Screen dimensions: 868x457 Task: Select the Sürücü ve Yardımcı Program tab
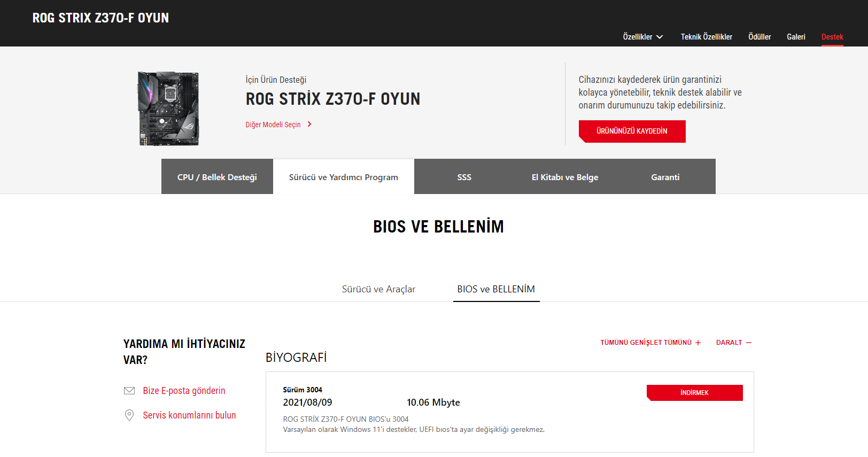[344, 176]
